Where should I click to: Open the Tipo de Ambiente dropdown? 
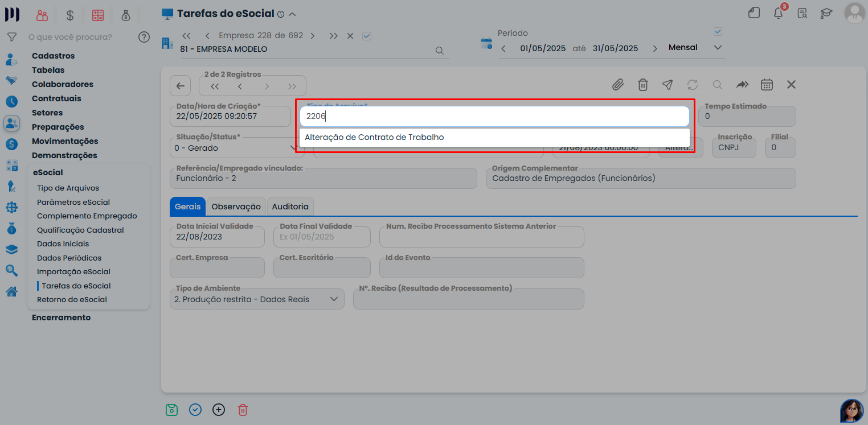[x=257, y=299]
